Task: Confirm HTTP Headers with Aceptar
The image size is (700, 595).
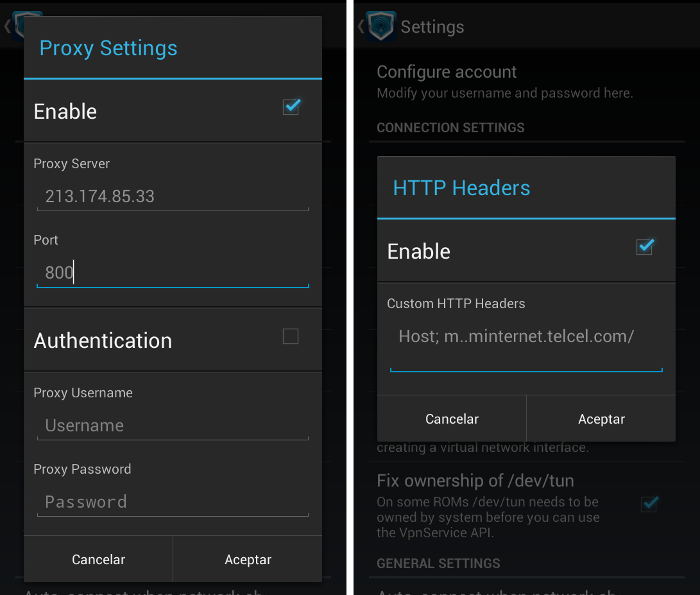Action: [x=601, y=419]
